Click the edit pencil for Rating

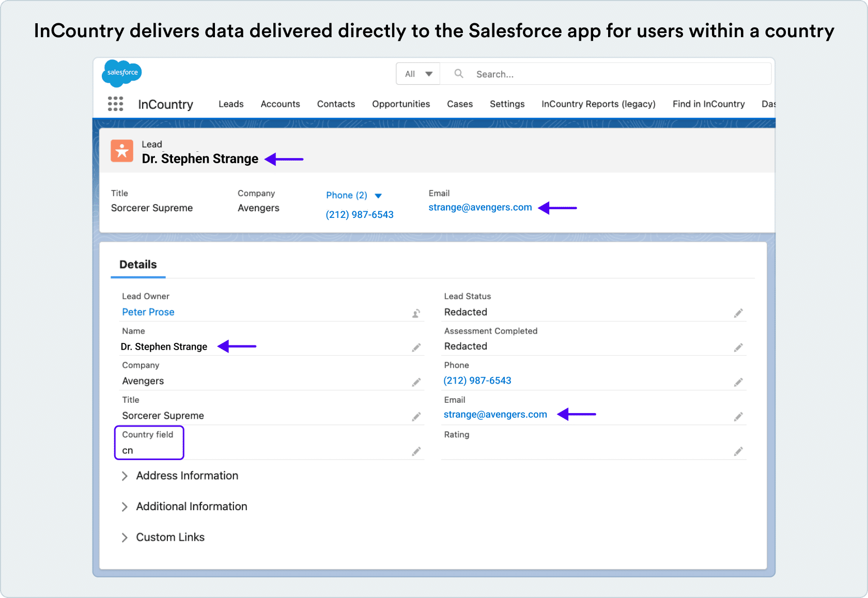738,452
